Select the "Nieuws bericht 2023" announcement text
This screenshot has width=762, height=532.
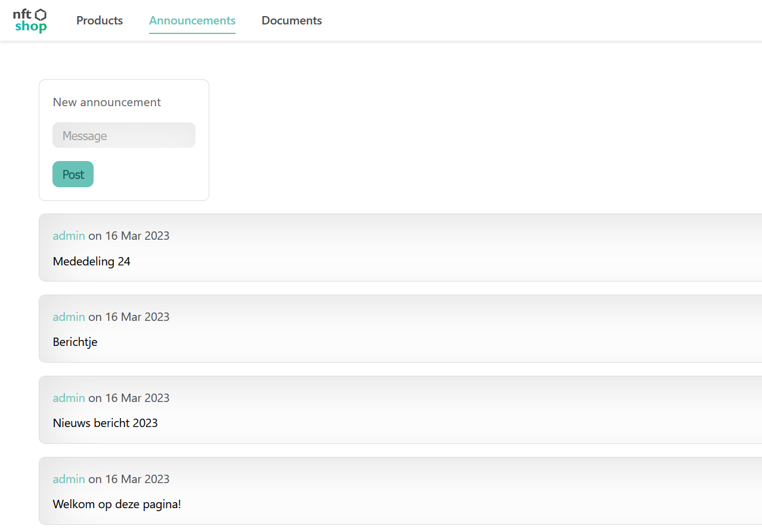[105, 423]
